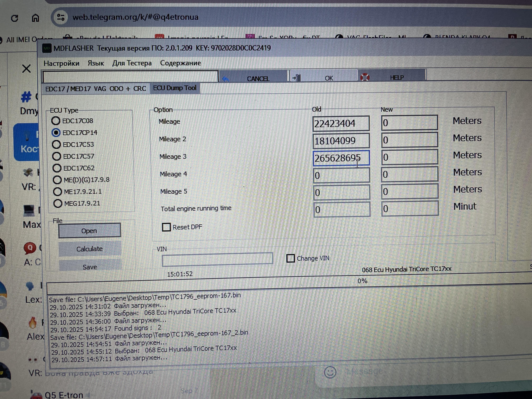
Task: Click the browser home icon
Action: 36,18
